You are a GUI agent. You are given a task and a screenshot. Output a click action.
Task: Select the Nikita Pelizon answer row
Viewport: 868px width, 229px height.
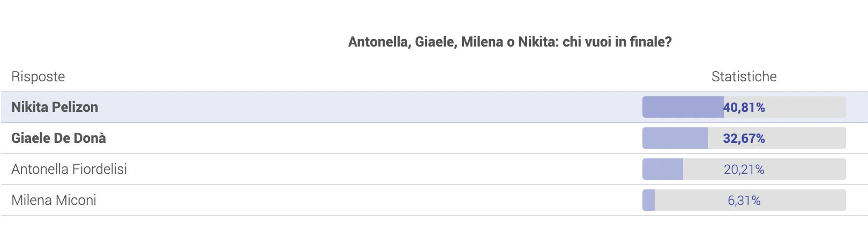pyautogui.click(x=434, y=107)
